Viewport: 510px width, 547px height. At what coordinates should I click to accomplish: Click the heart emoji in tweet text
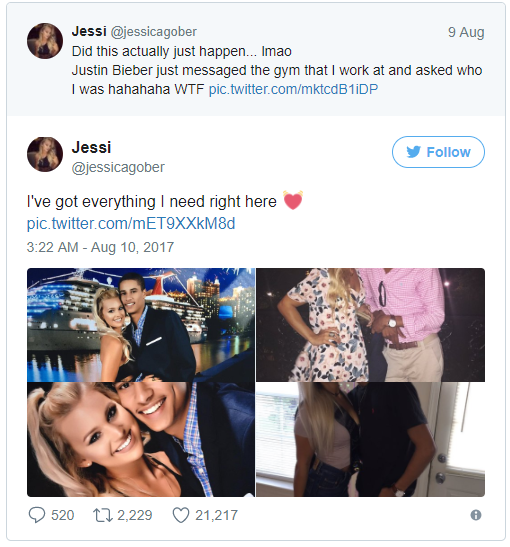(293, 200)
